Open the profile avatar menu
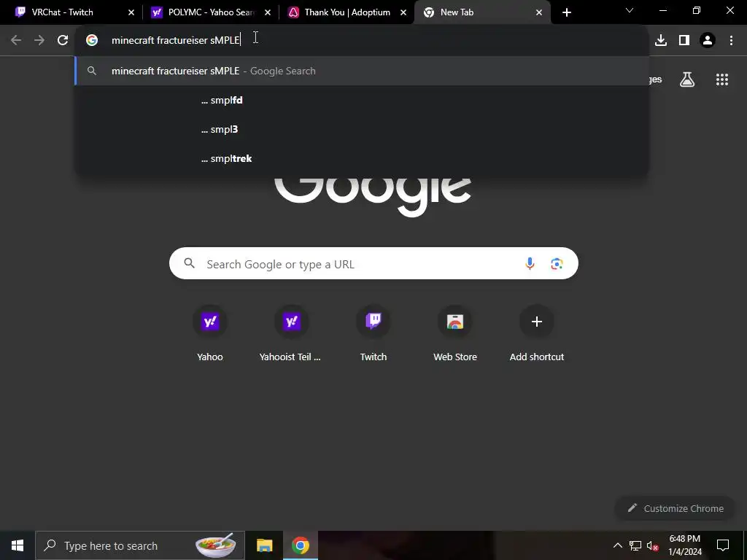The height and width of the screenshot is (560, 747). tap(708, 40)
